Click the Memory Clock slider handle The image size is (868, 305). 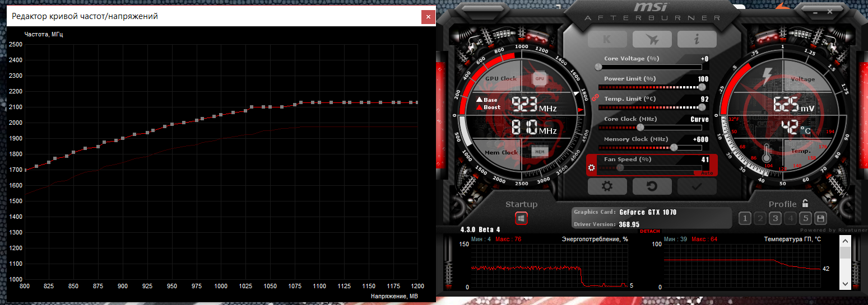point(674,147)
